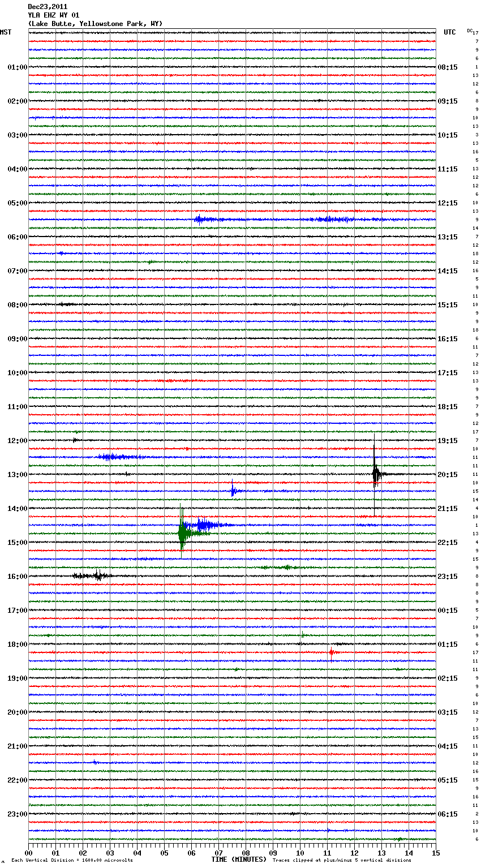
Task: Click the "17:00" MST hour label
Action: tap(18, 611)
